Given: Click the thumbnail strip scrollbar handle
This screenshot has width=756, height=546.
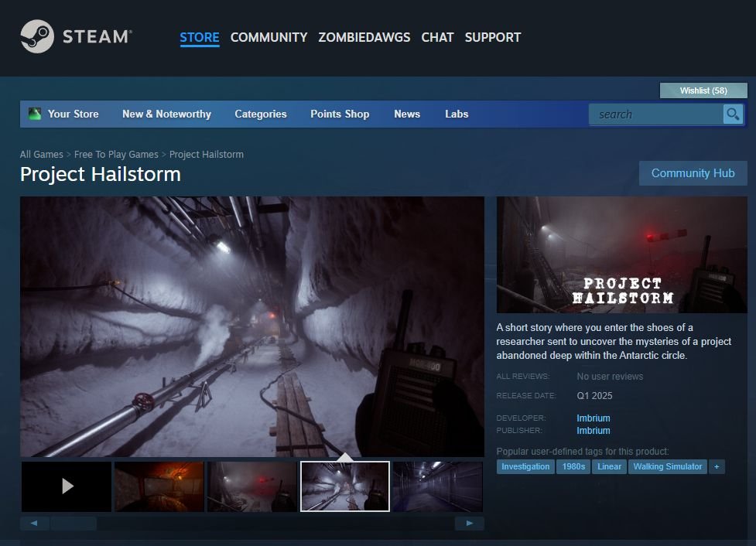Looking at the screenshot, I should (x=74, y=523).
